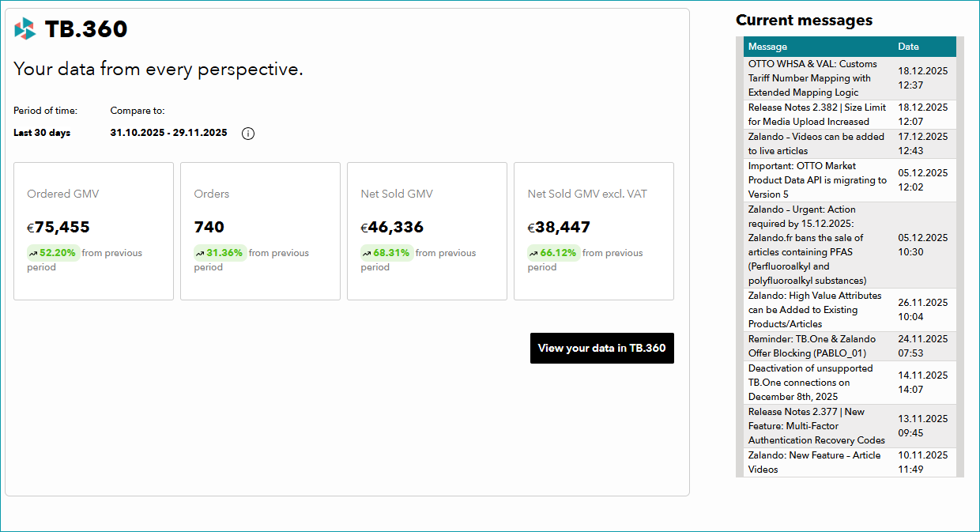The width and height of the screenshot is (980, 532).
Task: Click the date 10.11.2025 11:49
Action: pos(922,462)
